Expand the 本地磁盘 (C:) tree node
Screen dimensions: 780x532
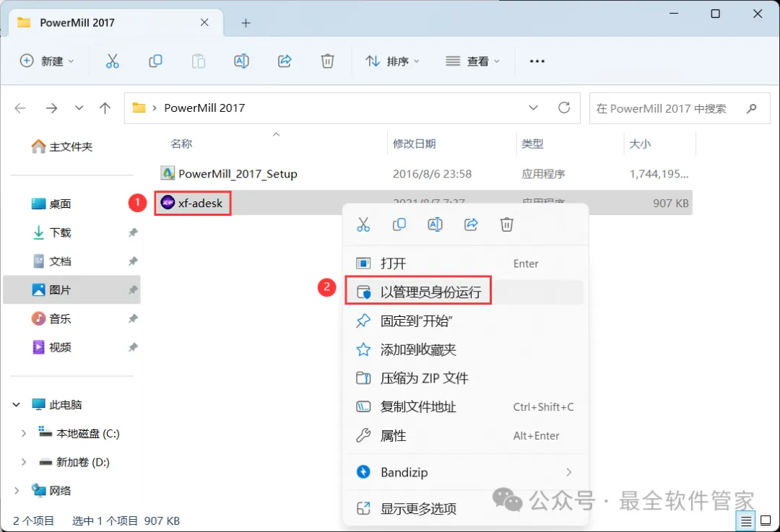tap(23, 434)
